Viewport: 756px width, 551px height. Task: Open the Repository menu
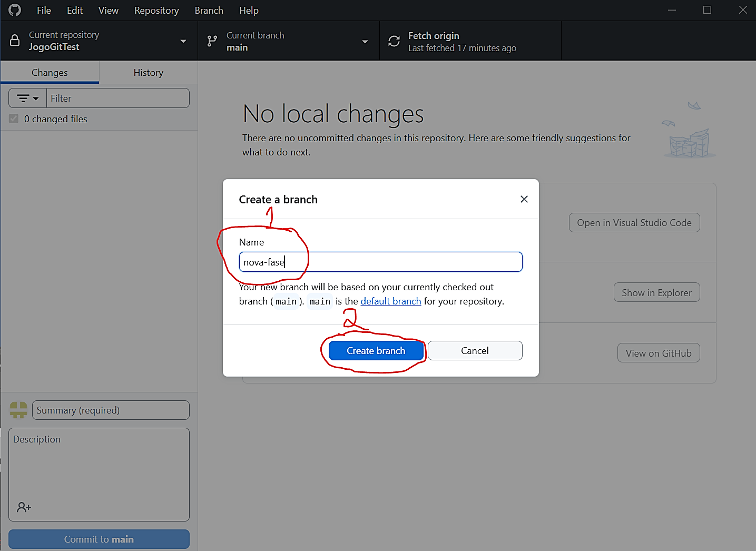pos(156,11)
